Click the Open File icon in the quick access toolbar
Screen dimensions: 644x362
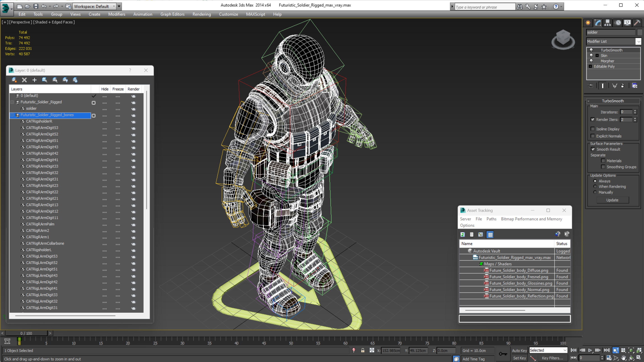click(28, 6)
